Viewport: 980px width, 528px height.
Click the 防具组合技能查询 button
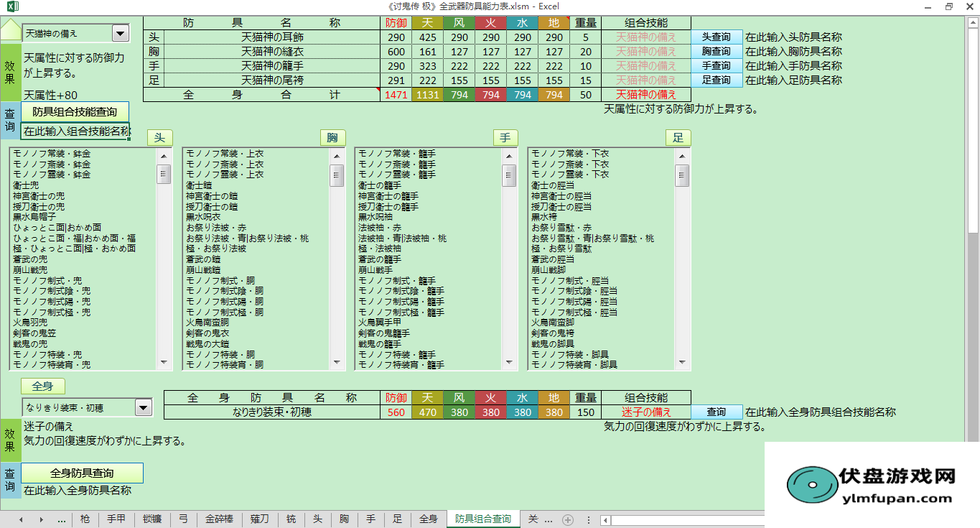pos(75,111)
